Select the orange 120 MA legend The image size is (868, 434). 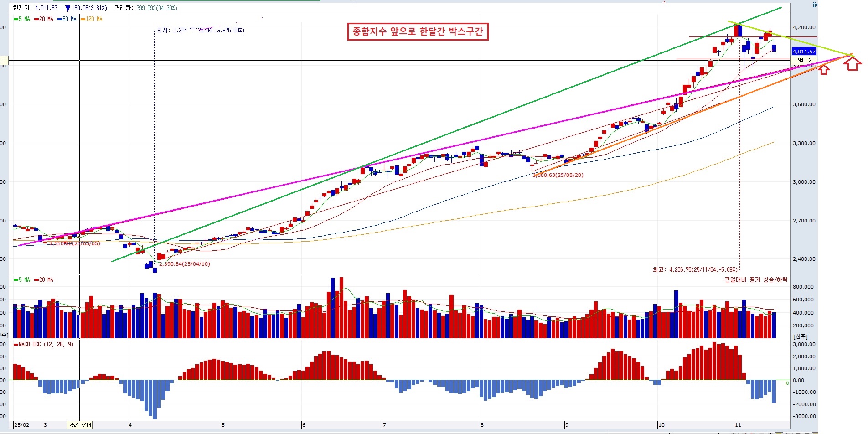point(92,19)
